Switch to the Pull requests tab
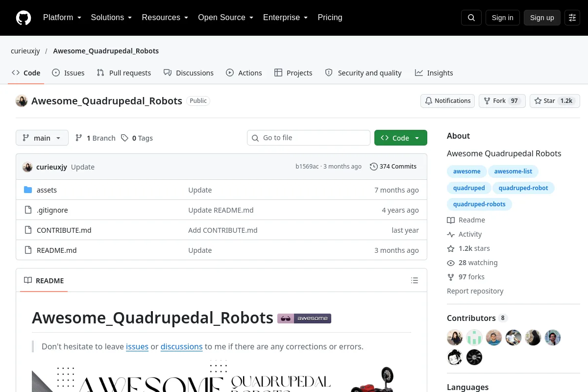Screen dimensions: 588x392 (x=124, y=73)
